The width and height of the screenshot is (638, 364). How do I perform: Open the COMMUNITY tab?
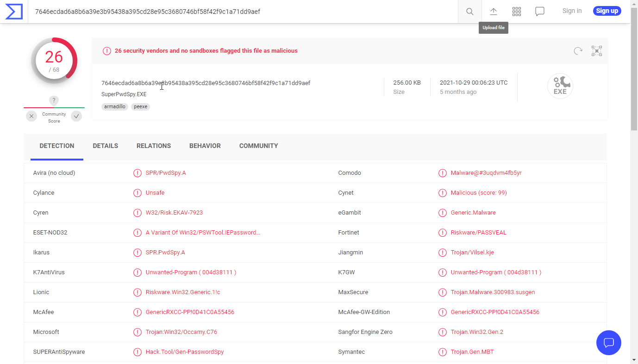[259, 146]
